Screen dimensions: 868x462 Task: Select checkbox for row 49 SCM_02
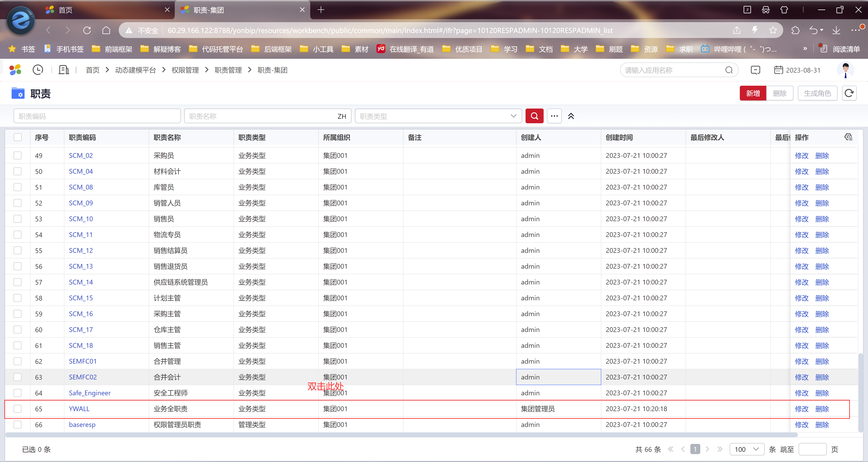tap(18, 155)
